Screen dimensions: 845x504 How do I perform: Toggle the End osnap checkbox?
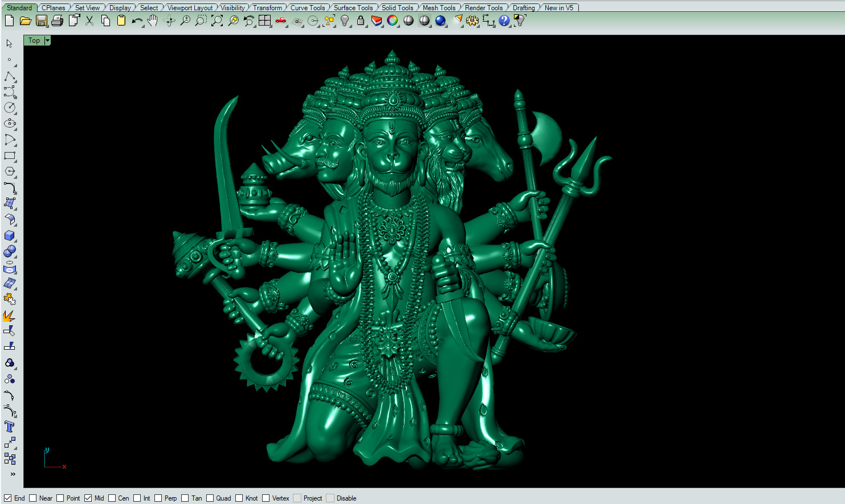8,498
